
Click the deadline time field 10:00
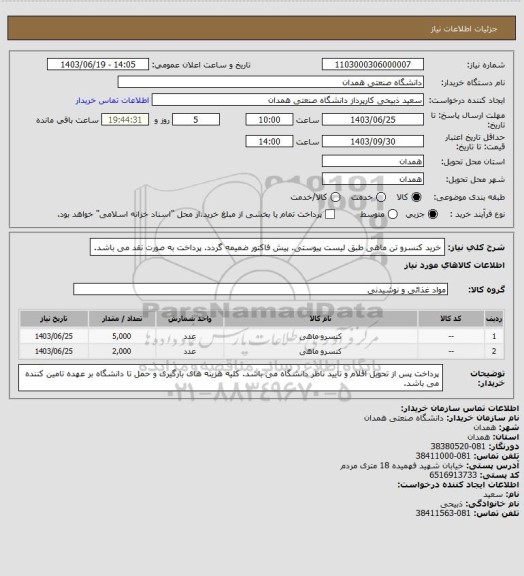[x=269, y=120]
